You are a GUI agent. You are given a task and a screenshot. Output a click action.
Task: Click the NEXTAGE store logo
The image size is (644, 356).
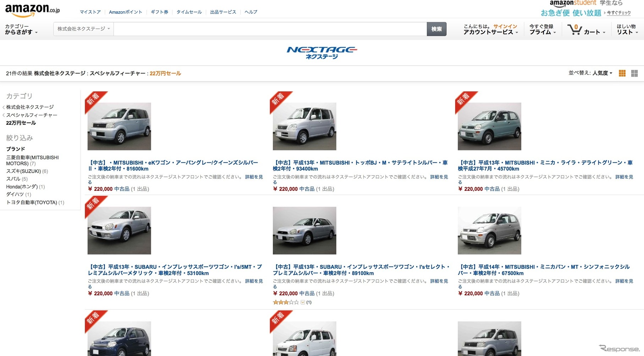pos(321,52)
